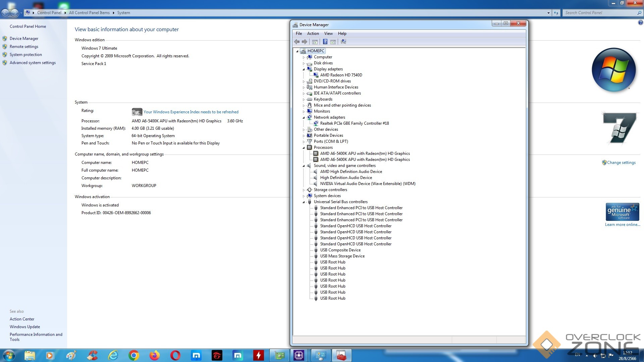This screenshot has width=644, height=362.
Task: Select AMD Radeon HD 7540D device
Action: tap(341, 75)
